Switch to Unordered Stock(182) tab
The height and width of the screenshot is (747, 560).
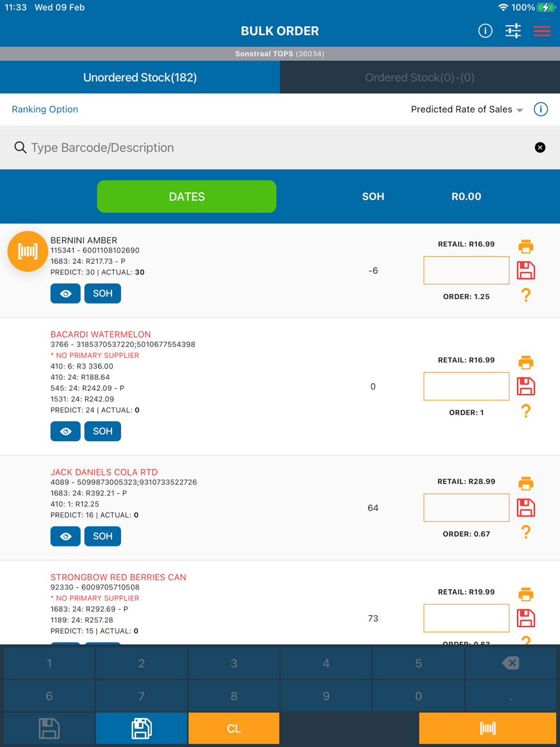[140, 77]
